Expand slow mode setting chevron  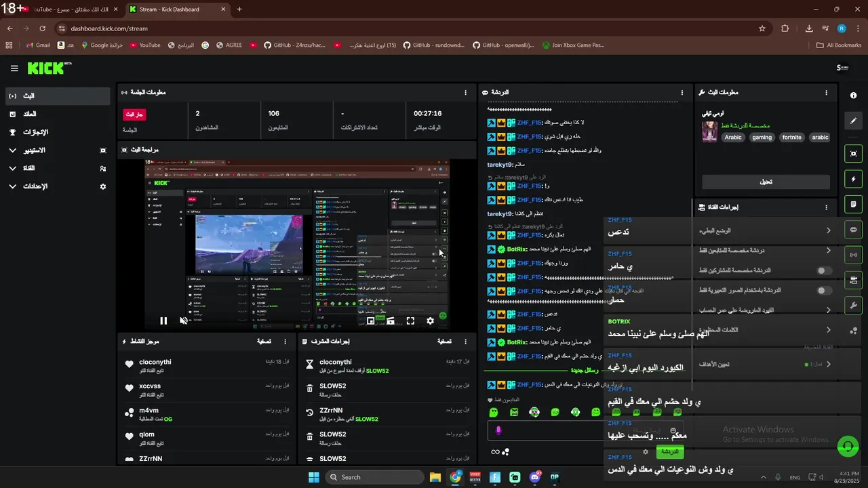tap(828, 230)
